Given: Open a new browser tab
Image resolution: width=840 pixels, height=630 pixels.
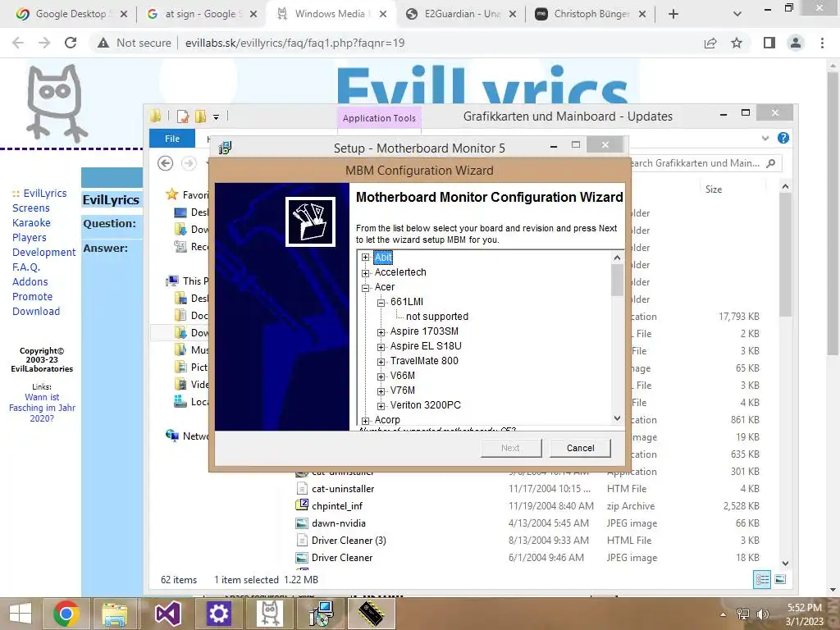Looking at the screenshot, I should click(673, 14).
